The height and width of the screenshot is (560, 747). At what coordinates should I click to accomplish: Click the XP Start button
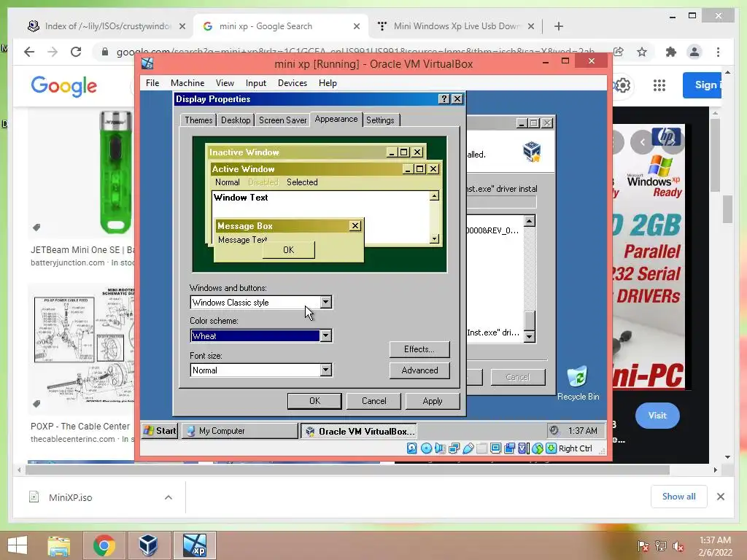(160, 430)
